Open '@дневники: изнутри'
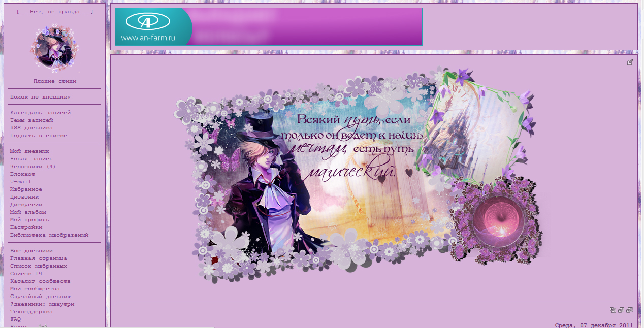Image resolution: width=644 pixels, height=328 pixels. (x=42, y=304)
